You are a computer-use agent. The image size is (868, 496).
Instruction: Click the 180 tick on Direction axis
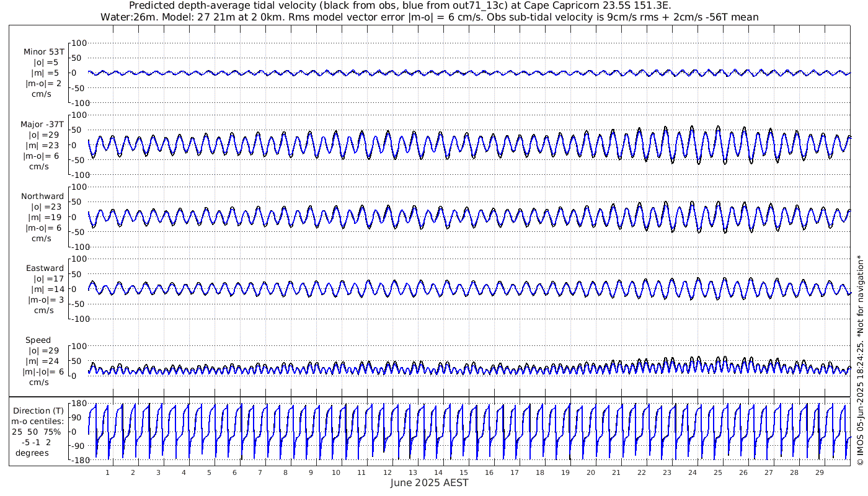(78, 404)
